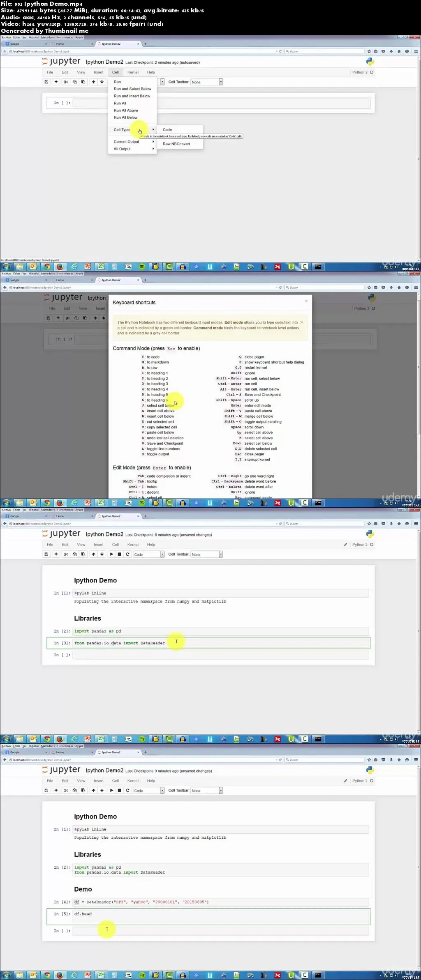This screenshot has width=421, height=980.
Task: Click the In [4] df = DataReader cell
Action: coord(221,902)
